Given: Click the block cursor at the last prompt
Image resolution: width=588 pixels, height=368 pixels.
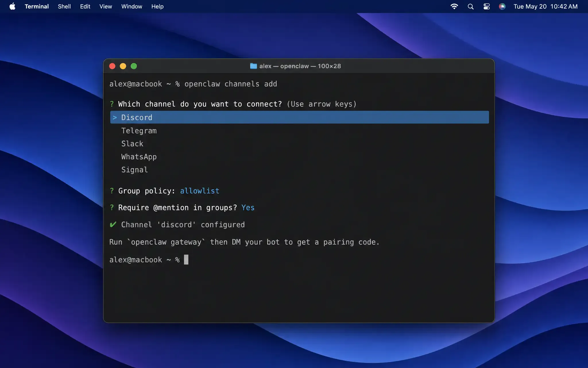Looking at the screenshot, I should pos(186,260).
